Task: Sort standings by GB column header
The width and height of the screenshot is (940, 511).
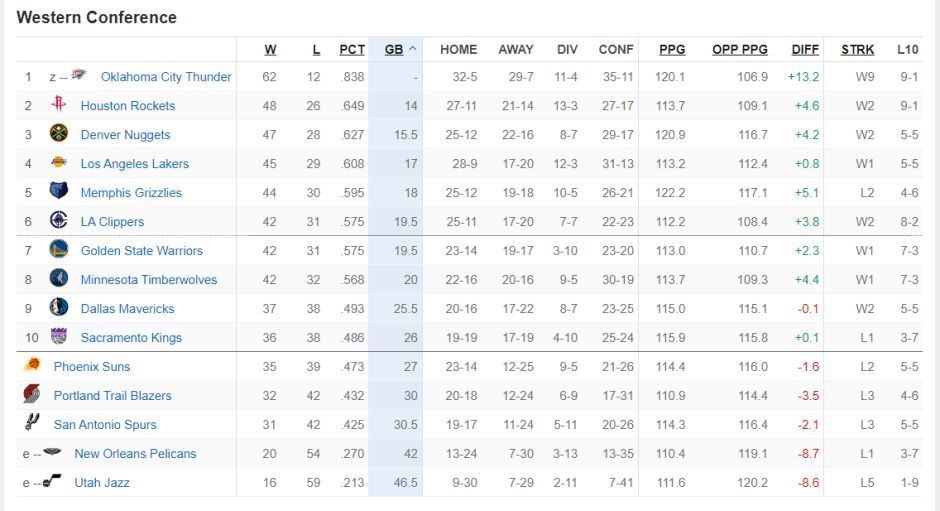Action: [394, 50]
